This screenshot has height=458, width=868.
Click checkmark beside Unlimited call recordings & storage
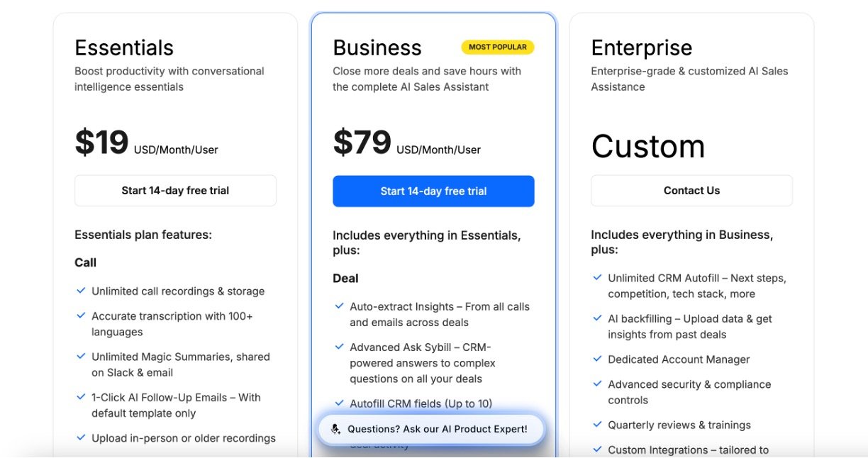(81, 291)
